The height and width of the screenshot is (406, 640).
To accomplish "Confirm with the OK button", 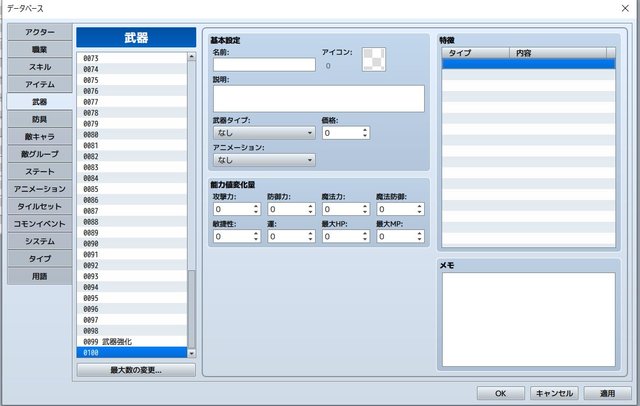I will [500, 393].
